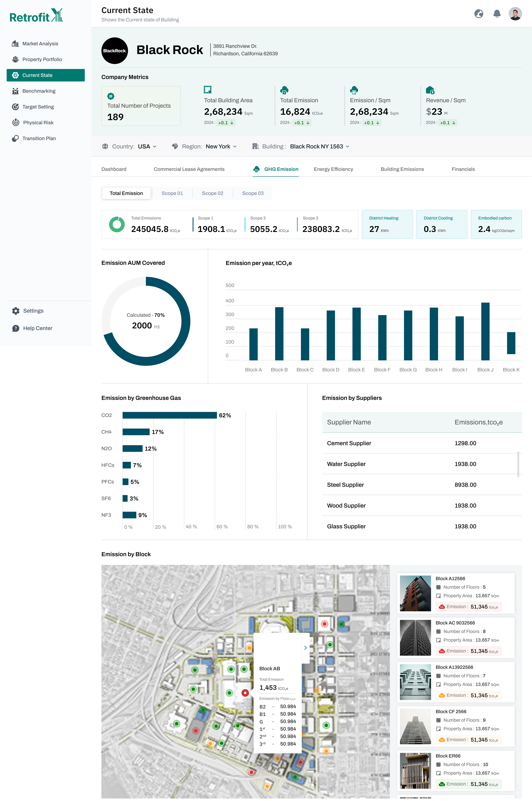Click the Total Emissions donut chart icon
The width and height of the screenshot is (532, 801).
117,225
